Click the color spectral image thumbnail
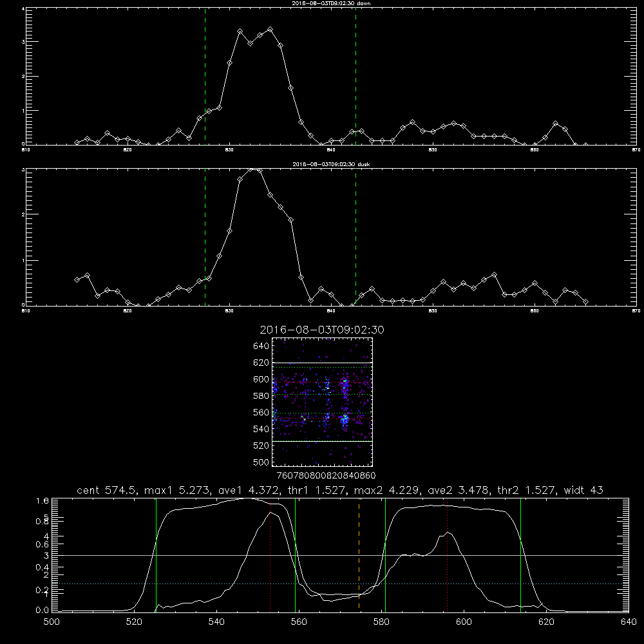 (x=322, y=402)
